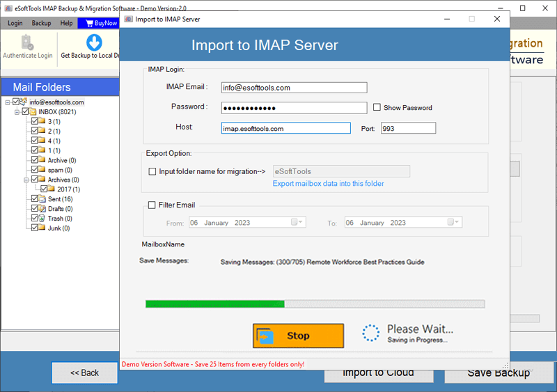Click the << Back button
557x392 pixels.
click(x=84, y=373)
